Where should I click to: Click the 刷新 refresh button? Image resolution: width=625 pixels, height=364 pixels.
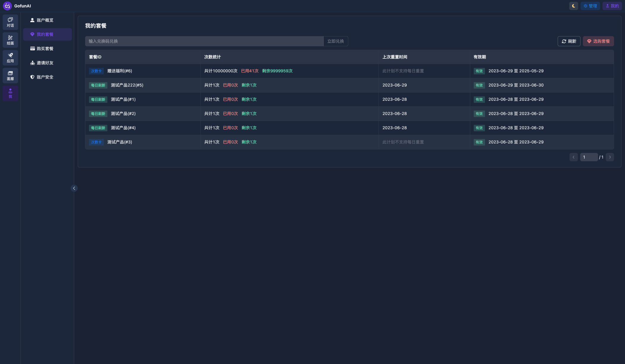[569, 41]
